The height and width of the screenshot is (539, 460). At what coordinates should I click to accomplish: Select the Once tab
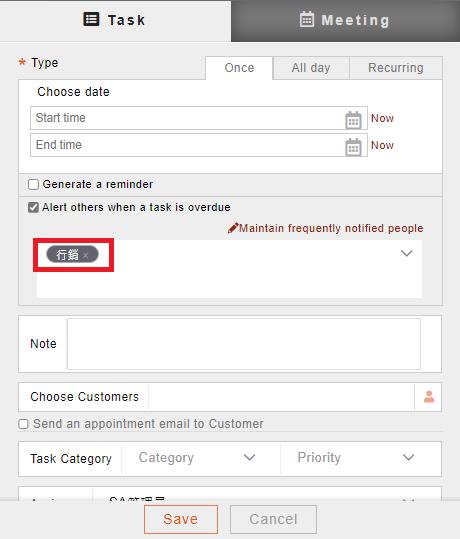pyautogui.click(x=239, y=68)
